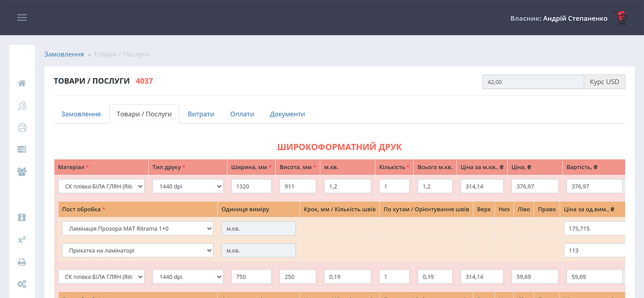Click the outlined printer icon in the sidebar
This screenshot has height=298, width=644.
22,127
